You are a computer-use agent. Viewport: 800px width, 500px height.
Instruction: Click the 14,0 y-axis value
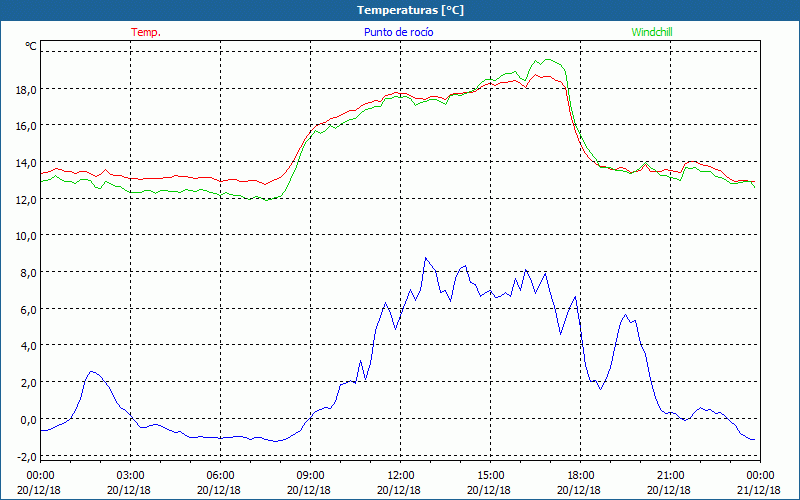(x=26, y=163)
